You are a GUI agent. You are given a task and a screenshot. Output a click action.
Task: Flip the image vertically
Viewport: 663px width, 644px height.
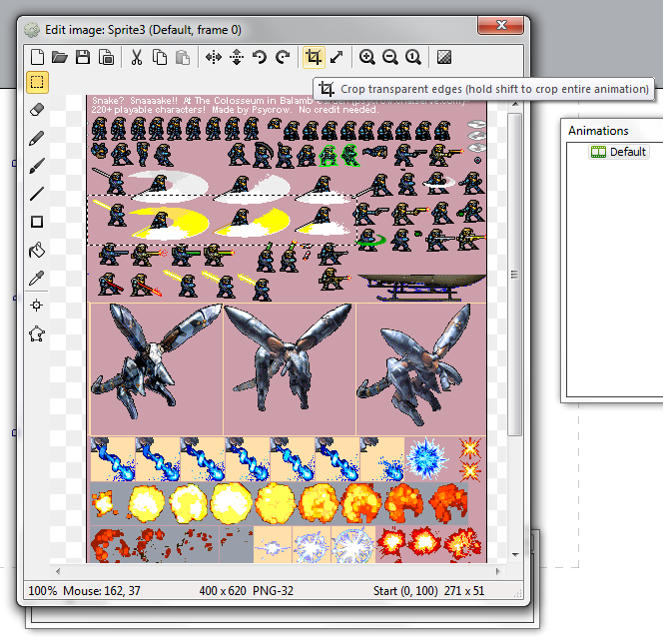tap(237, 57)
